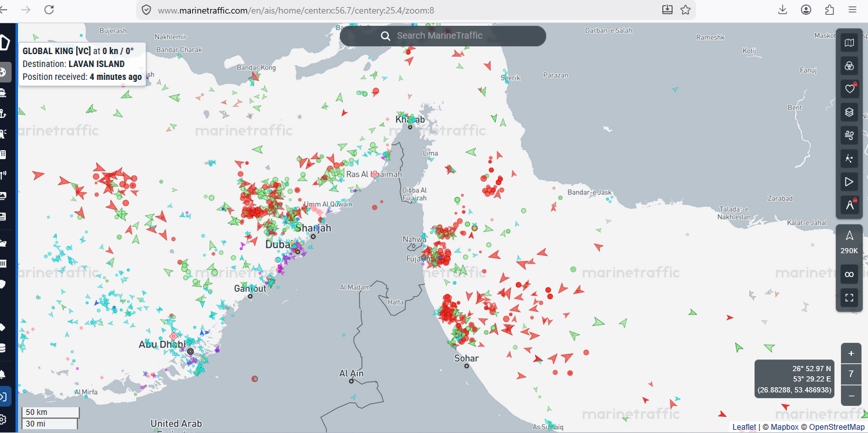Open the Leaflet attribution link
Viewport: 868px width, 433px height.
coord(744,427)
